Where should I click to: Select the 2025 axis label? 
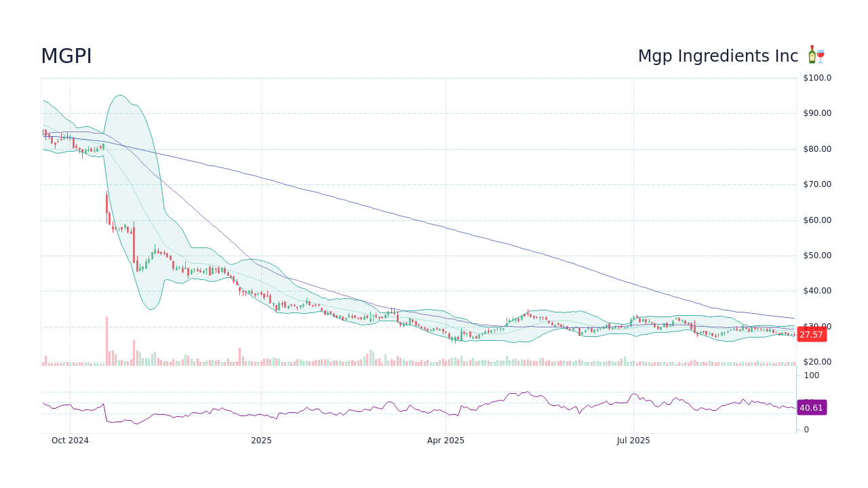click(x=261, y=440)
